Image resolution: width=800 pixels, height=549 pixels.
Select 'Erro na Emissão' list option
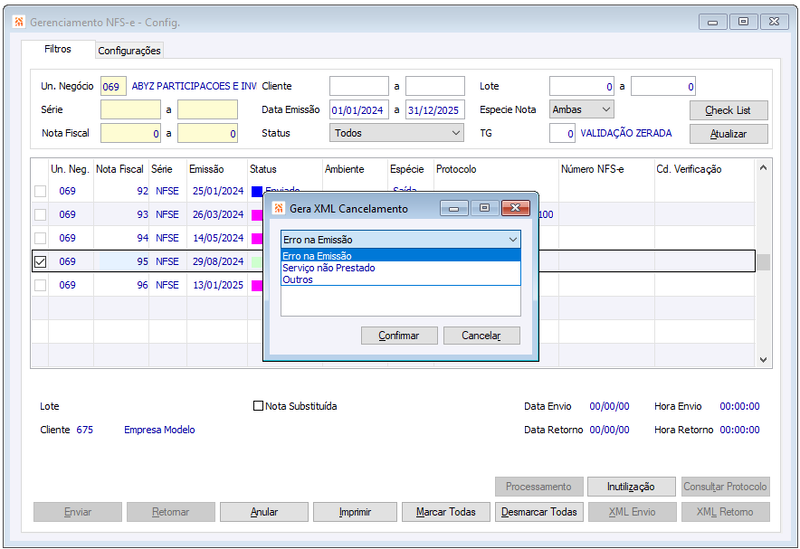401,256
